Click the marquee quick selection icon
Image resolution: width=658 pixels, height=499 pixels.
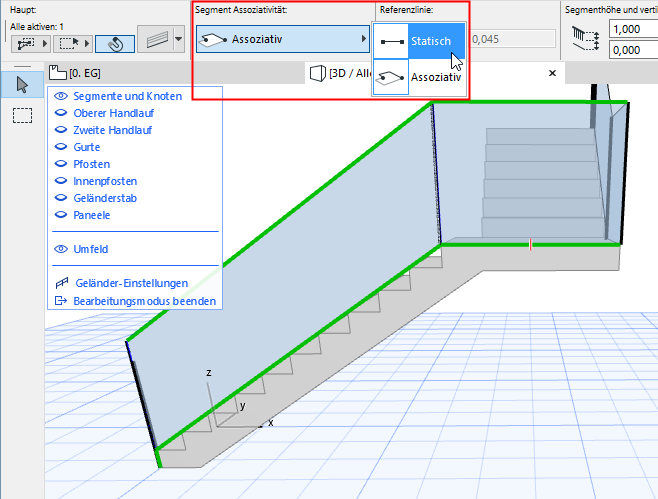coord(69,44)
